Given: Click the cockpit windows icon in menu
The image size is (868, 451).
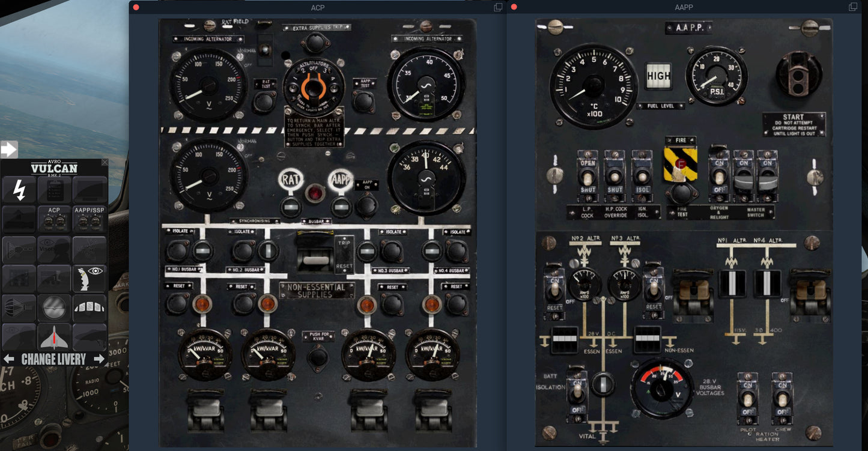Looking at the screenshot, I should pyautogui.click(x=90, y=307).
